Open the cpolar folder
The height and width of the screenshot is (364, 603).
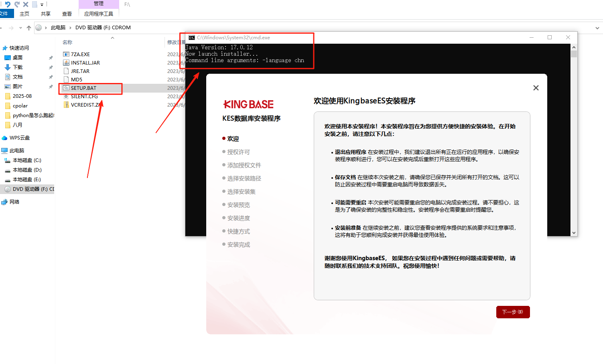(20, 105)
